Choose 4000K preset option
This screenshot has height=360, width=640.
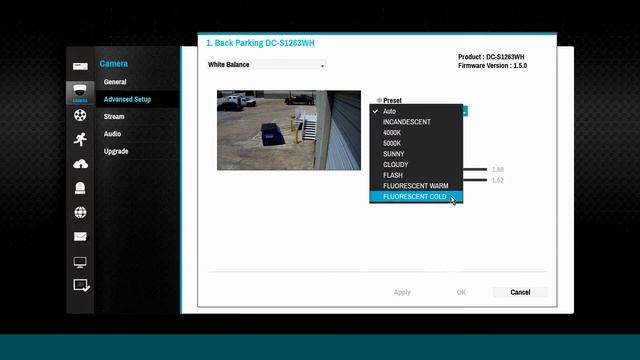tap(416, 133)
